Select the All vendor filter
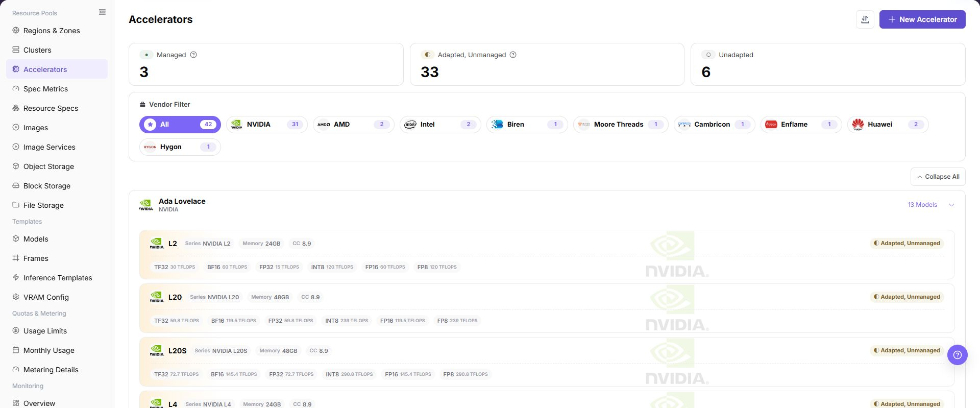 [180, 125]
